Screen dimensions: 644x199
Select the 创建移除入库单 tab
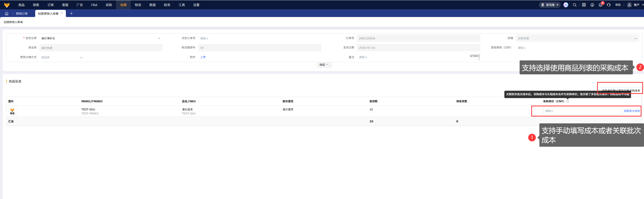coord(48,13)
